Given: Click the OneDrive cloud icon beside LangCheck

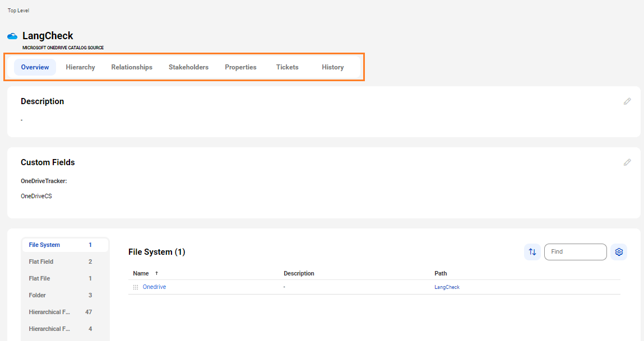Looking at the screenshot, I should coord(12,36).
